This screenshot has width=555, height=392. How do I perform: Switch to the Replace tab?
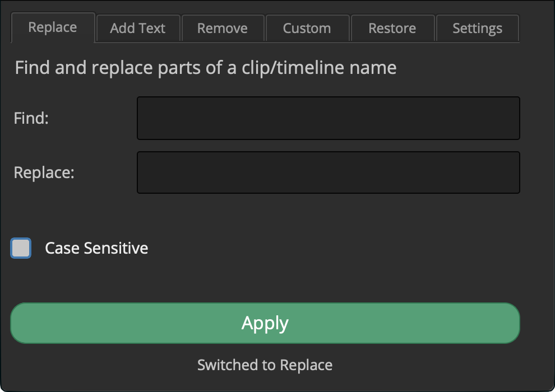pos(53,27)
